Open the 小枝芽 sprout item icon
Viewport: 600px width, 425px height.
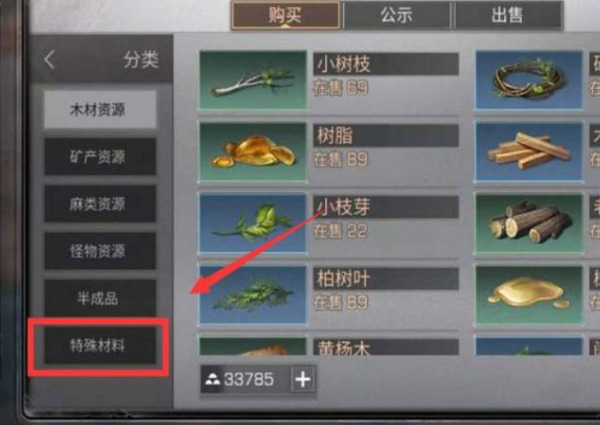(x=253, y=223)
